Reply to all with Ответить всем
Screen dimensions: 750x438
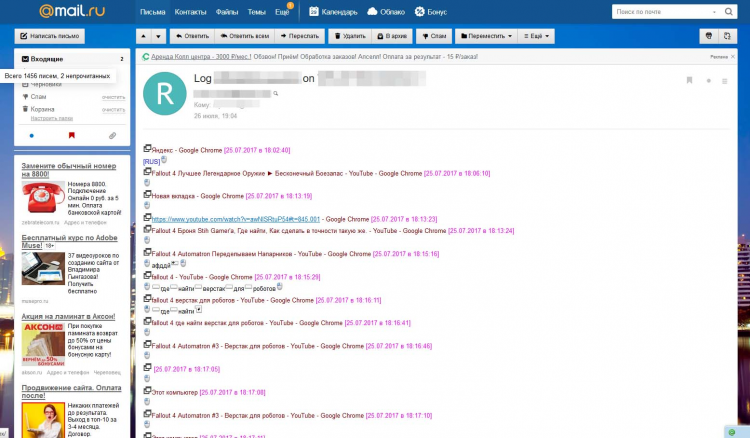244,36
